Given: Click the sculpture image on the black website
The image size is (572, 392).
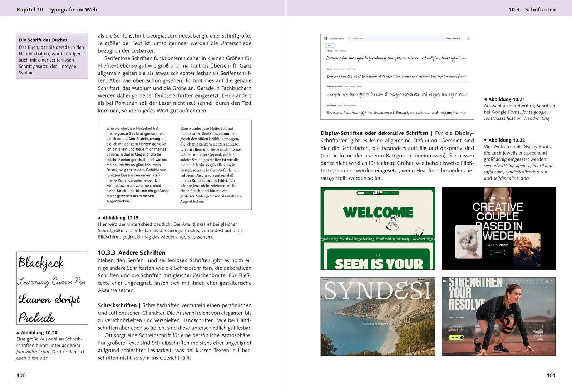Looking at the screenshot, I should pos(469,242).
